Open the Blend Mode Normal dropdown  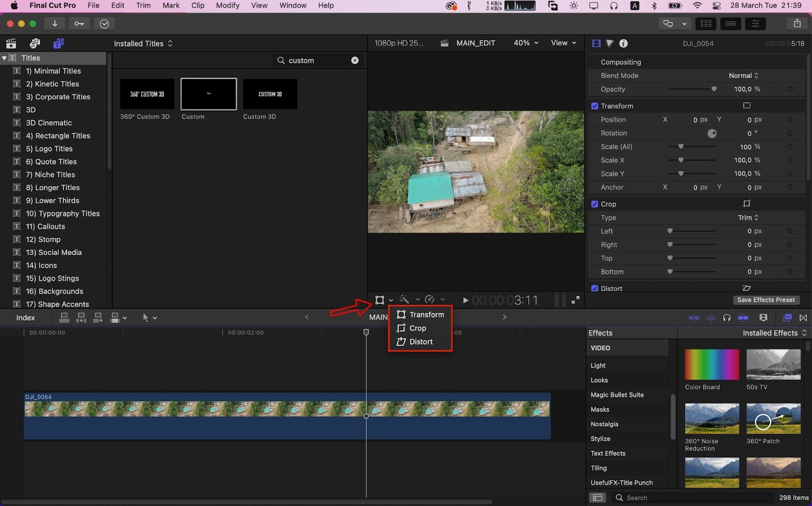coord(743,76)
